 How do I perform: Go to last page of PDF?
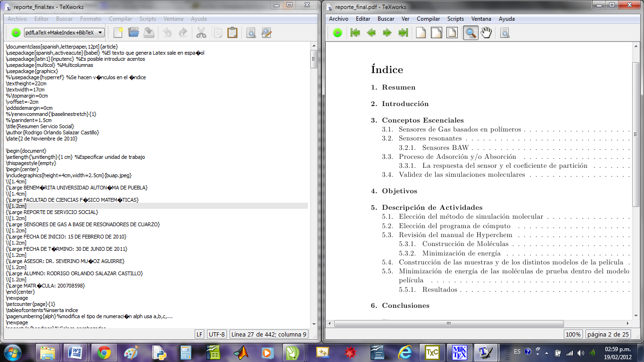(403, 33)
